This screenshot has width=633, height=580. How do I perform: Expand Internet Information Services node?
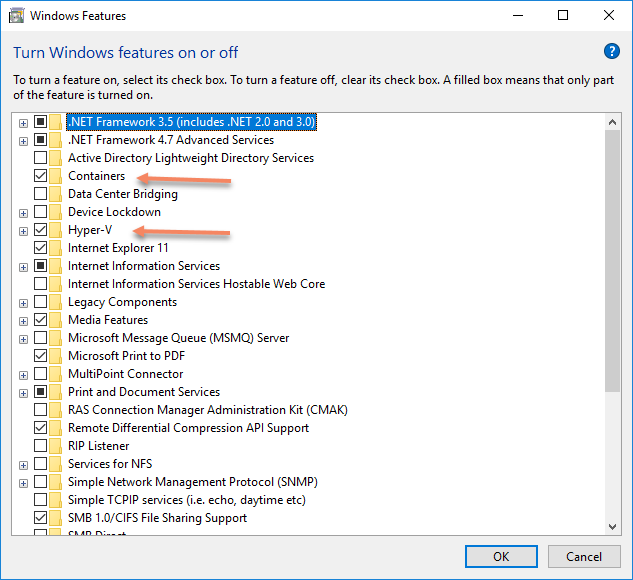click(x=23, y=267)
